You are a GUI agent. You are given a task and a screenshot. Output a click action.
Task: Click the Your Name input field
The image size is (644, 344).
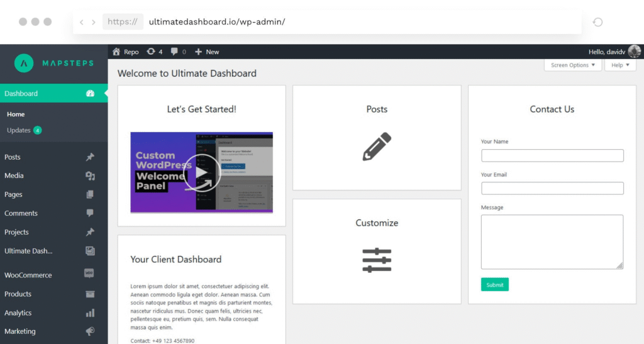[x=552, y=155]
